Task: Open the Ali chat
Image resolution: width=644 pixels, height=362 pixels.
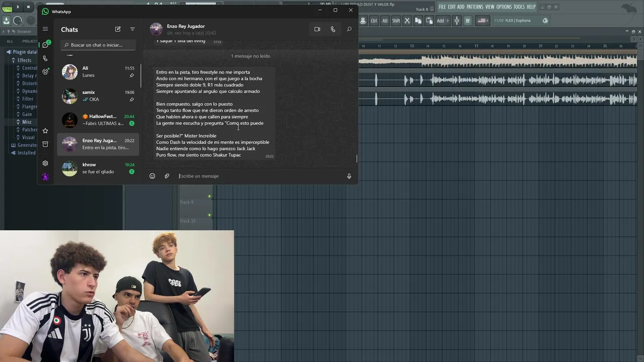Action: point(98,71)
